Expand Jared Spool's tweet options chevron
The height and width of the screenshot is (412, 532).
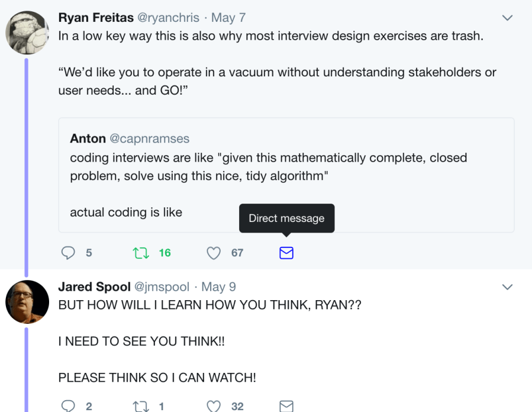[x=507, y=287]
